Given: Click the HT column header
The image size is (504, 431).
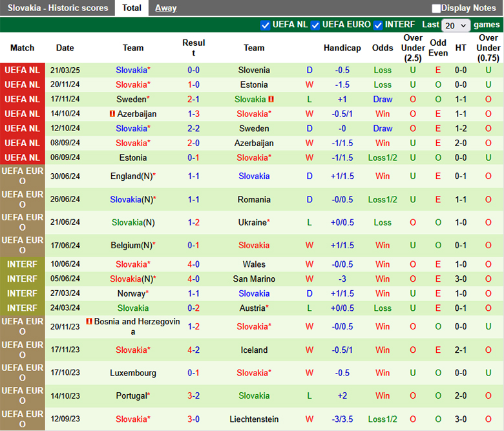Looking at the screenshot, I should pos(461,48).
